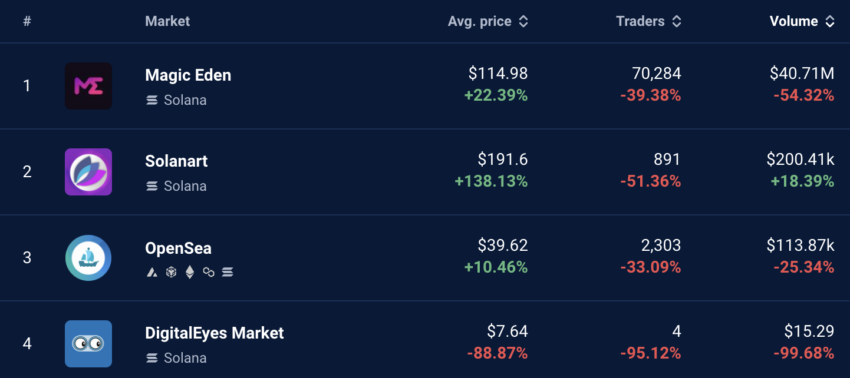The image size is (850, 378).
Task: Click the BNB chain icon under OpenSea
Action: 171,272
